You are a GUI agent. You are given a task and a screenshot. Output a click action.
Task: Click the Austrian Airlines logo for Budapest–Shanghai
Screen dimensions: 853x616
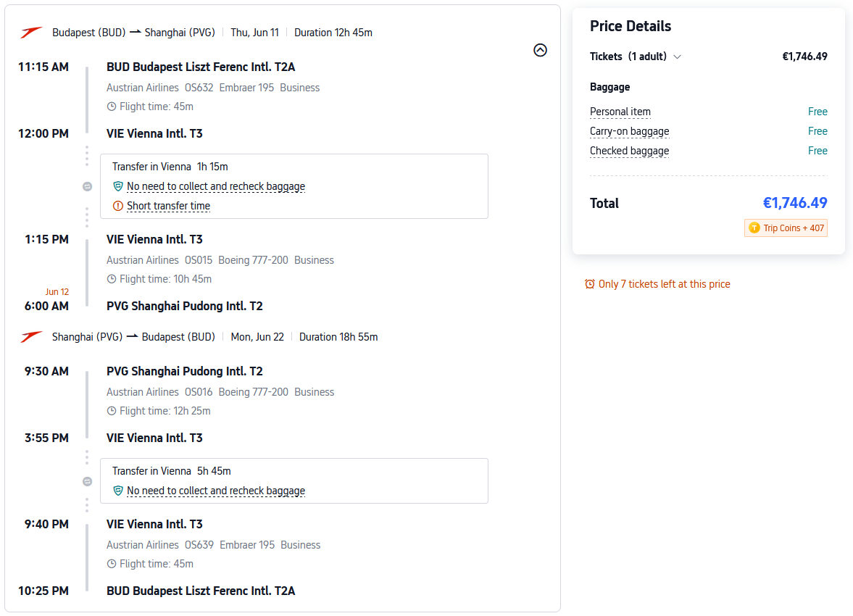pyautogui.click(x=32, y=33)
